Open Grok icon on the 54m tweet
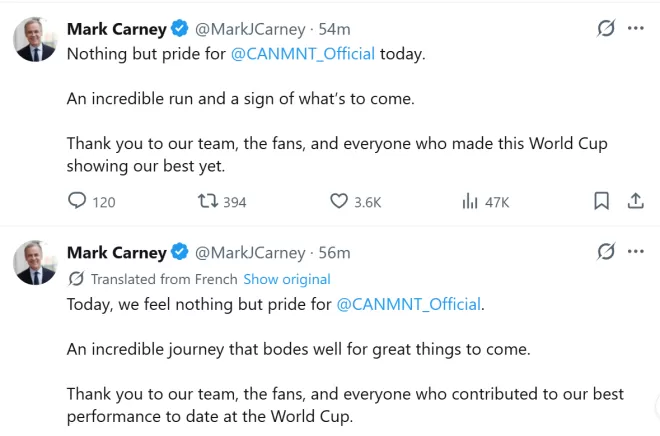Screen dimensions: 660x436 point(606,29)
